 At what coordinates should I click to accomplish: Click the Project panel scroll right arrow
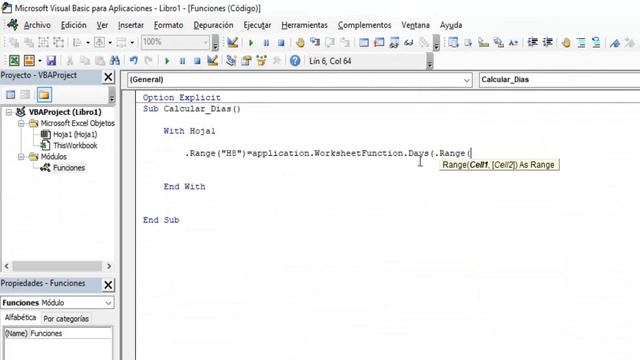coord(109,266)
